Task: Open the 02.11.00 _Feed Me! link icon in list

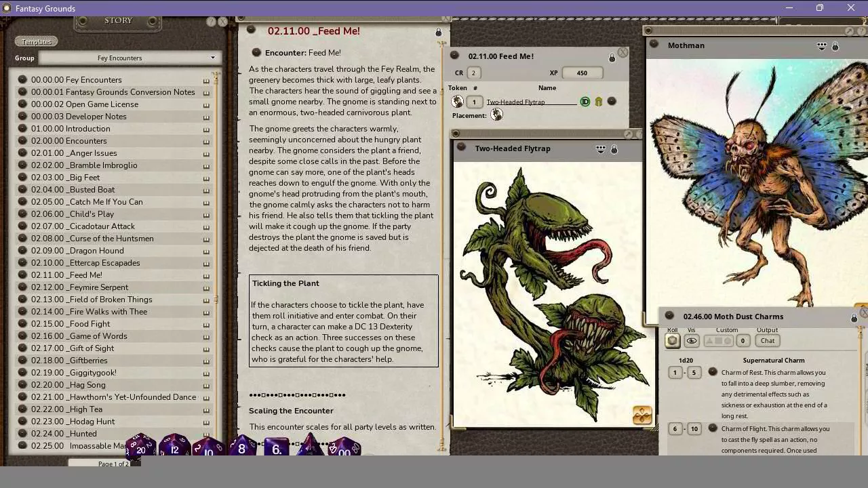Action: pyautogui.click(x=22, y=274)
